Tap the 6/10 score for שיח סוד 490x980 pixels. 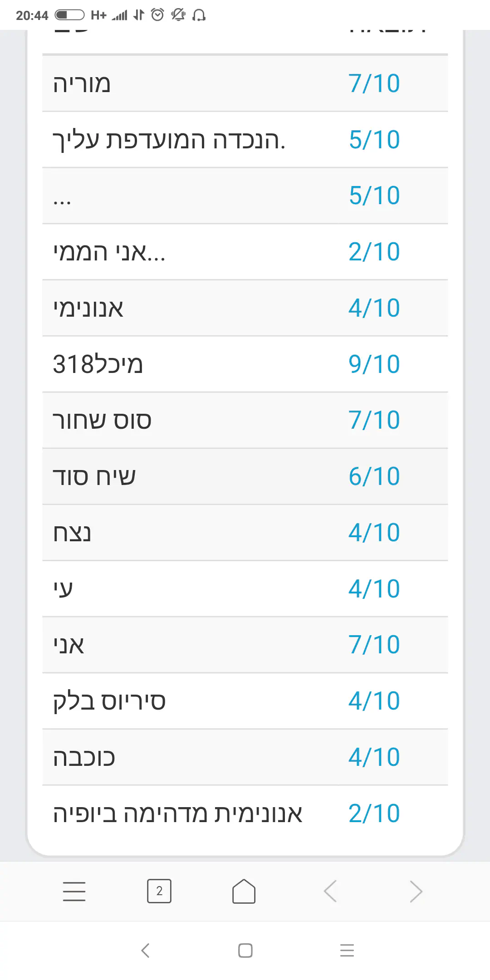coord(374,476)
